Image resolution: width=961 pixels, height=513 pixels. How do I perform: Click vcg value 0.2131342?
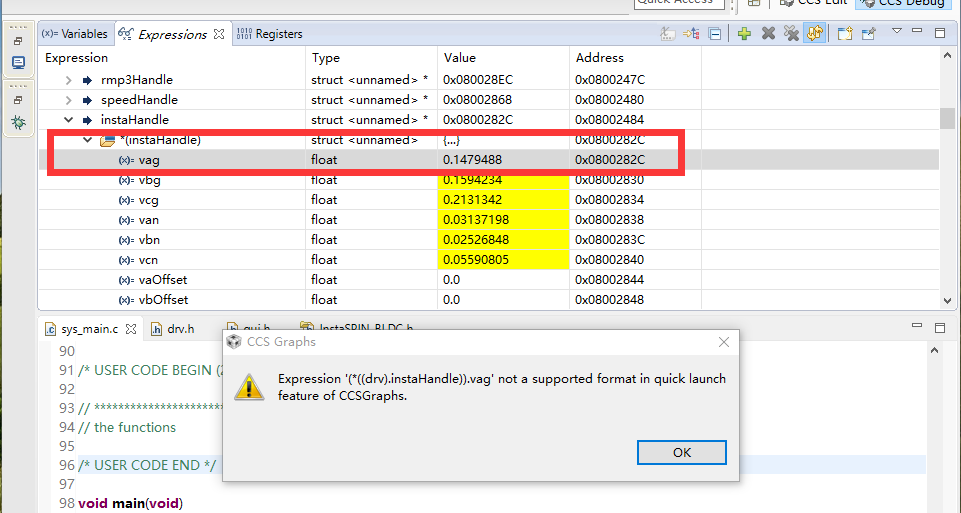[472, 200]
